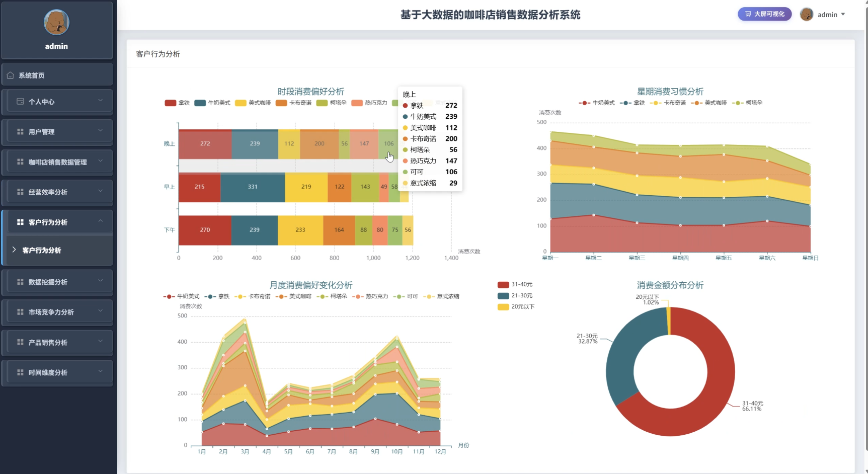
Task: Click the yellow 20元以下 legend swatch
Action: (503, 307)
